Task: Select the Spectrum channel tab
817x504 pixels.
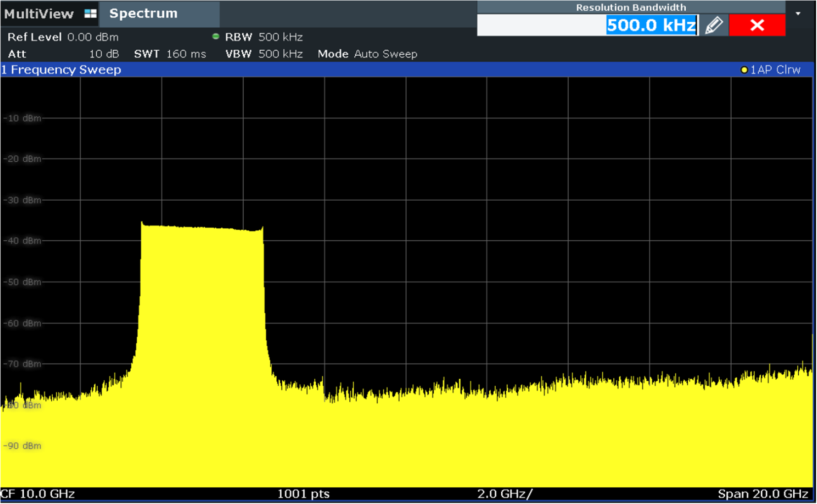Action: [143, 13]
